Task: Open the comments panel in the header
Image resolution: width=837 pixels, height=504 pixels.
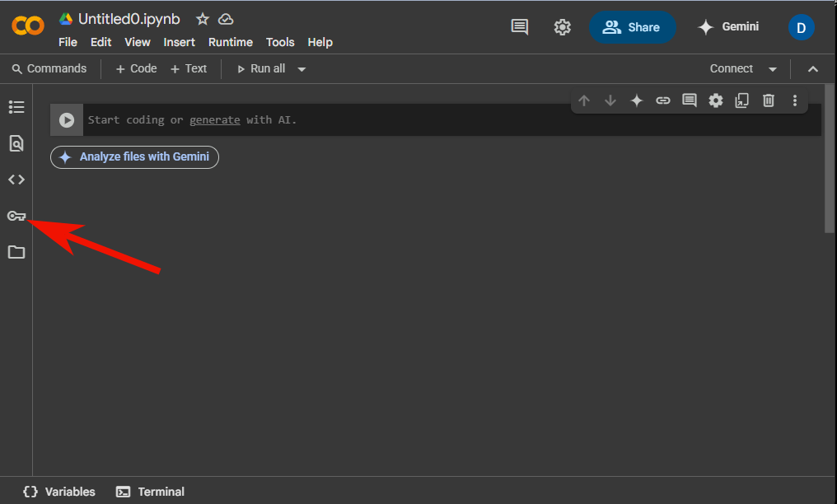Action: coord(519,27)
